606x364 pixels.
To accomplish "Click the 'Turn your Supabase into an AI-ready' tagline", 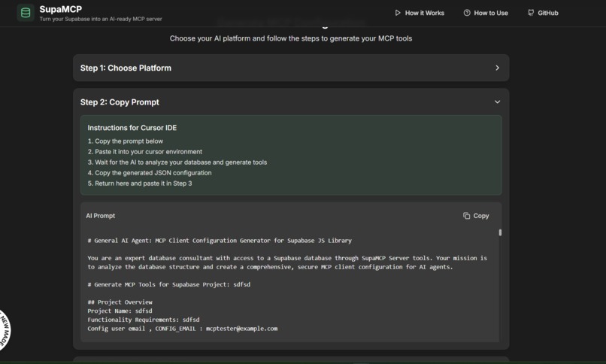I will (x=101, y=19).
